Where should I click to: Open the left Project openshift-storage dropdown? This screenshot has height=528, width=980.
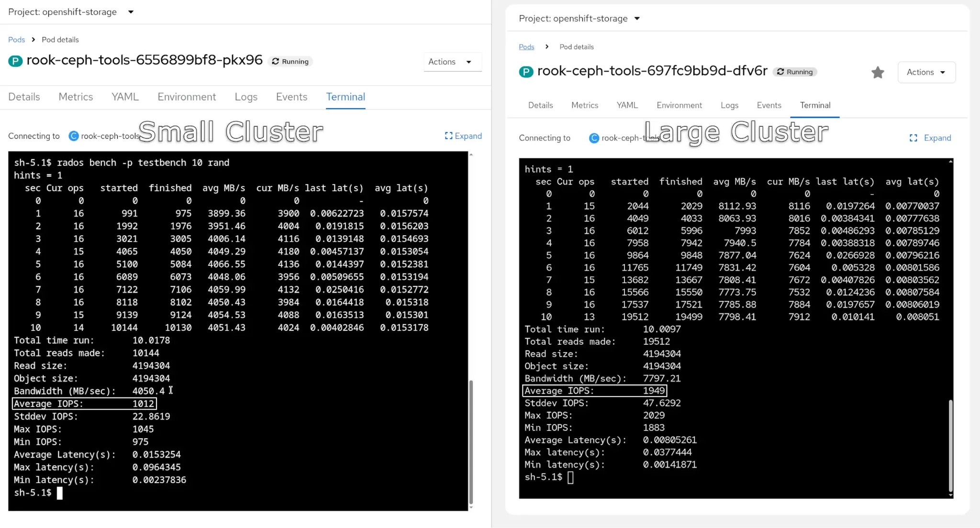pos(71,12)
